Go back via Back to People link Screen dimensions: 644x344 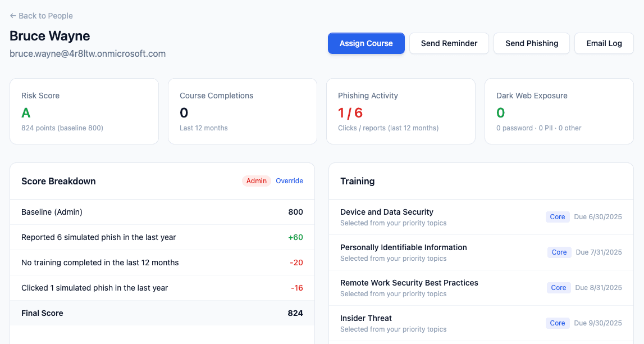(x=41, y=16)
